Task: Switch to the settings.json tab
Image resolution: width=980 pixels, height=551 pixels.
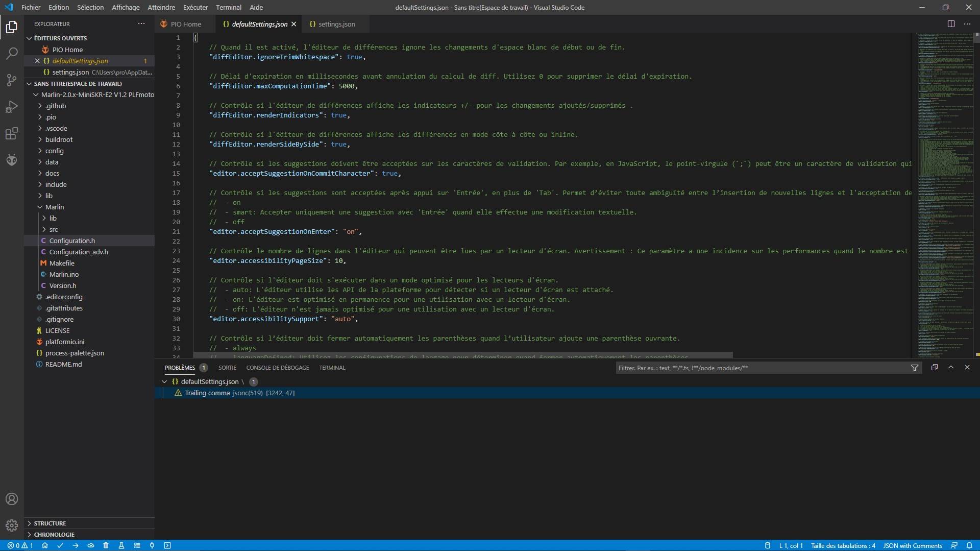Action: 336,24
